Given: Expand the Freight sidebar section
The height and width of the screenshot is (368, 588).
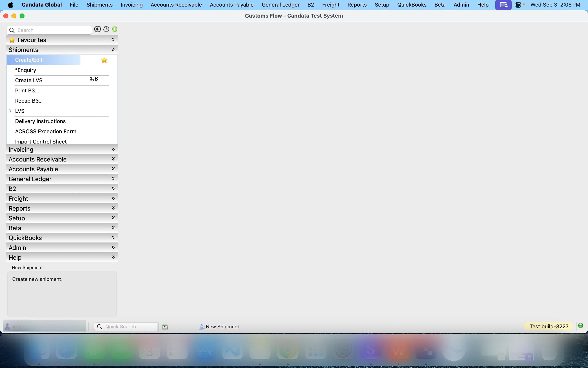Looking at the screenshot, I should click(x=113, y=198).
